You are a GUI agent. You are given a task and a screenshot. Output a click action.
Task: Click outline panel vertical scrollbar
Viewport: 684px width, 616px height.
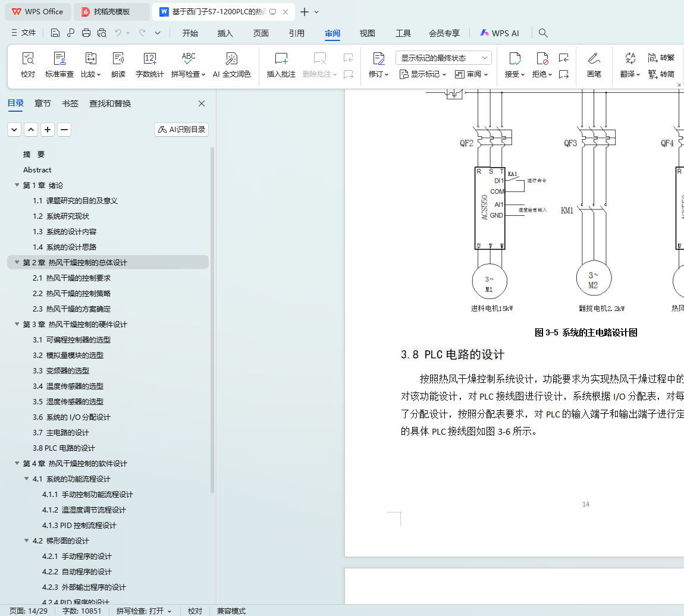pos(212,320)
